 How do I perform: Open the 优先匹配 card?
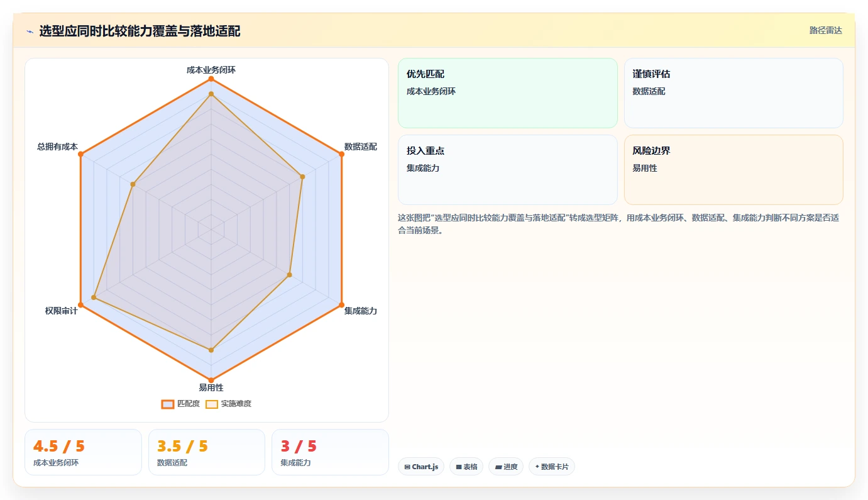[x=508, y=93]
